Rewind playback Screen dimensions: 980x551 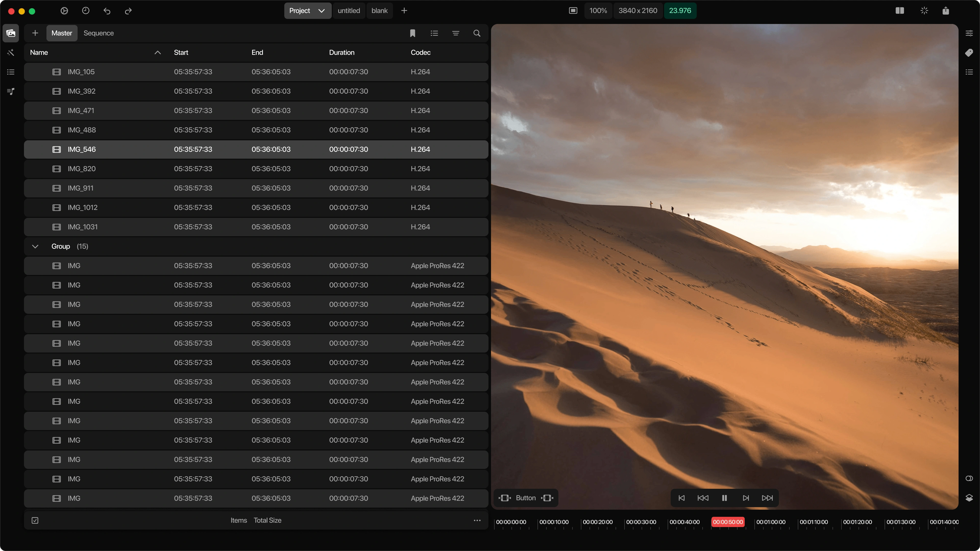coord(703,498)
